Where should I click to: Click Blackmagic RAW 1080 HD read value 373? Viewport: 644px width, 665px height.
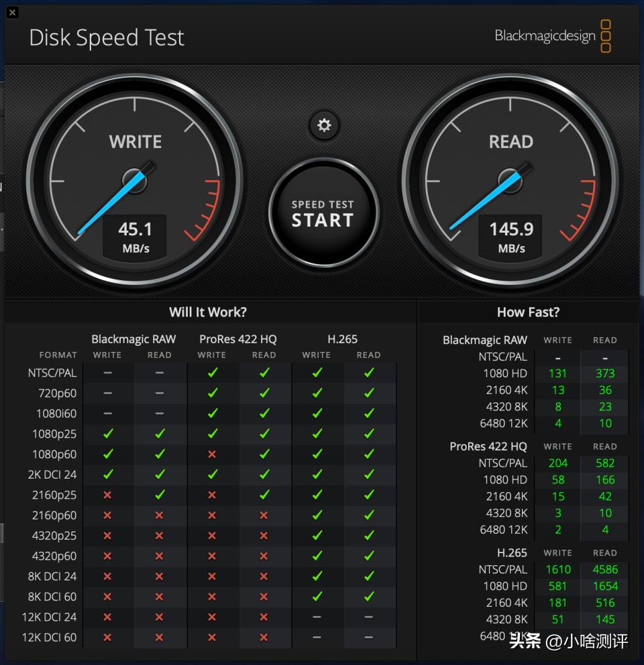[605, 373]
